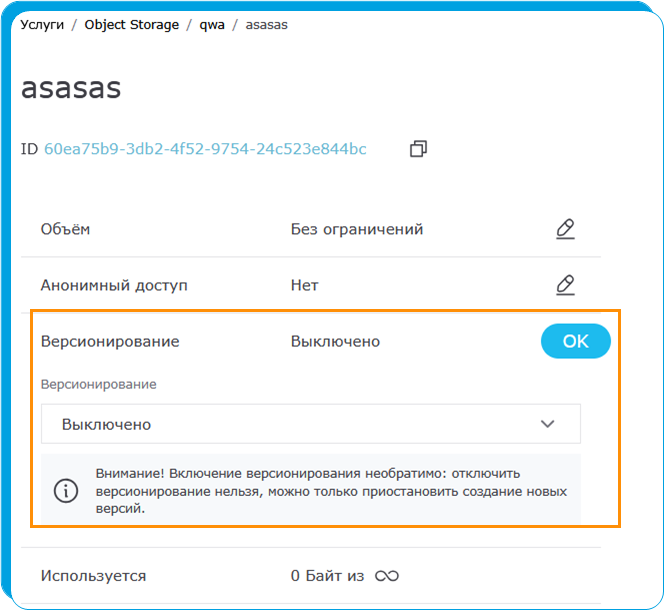Expand the Версионирование dropdown chevron
Viewport: 664px width, 610px height.
point(547,424)
